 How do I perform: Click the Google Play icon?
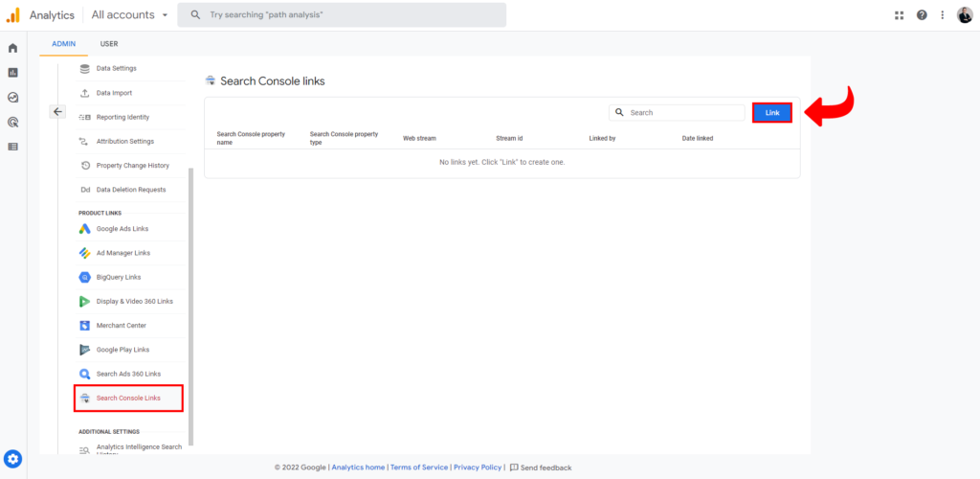[84, 350]
